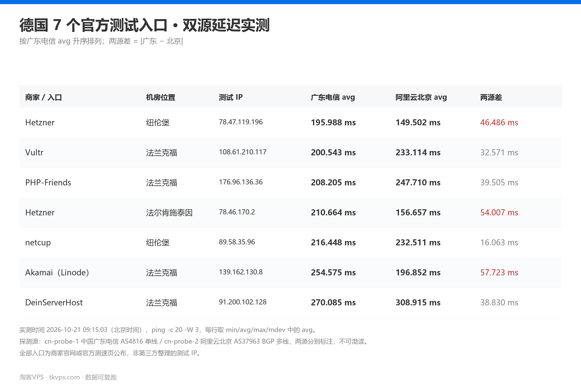Click IP address 176.96.136.36
Viewport: 581px width, 392px height.
241,182
